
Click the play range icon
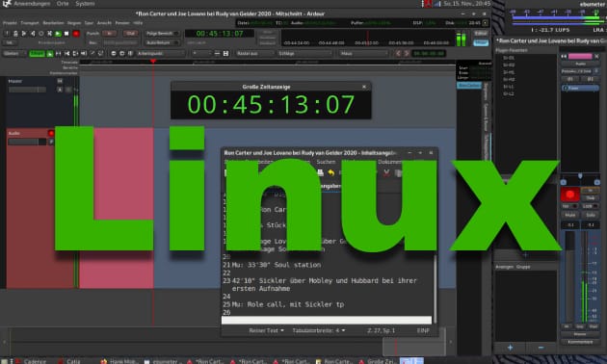(x=49, y=34)
